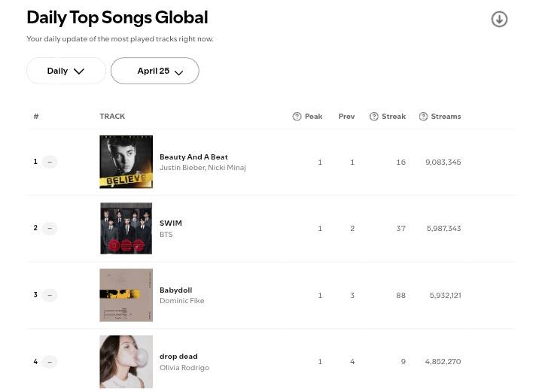The image size is (542, 392).
Task: Click rank change indicator for track 3
Action: [50, 295]
